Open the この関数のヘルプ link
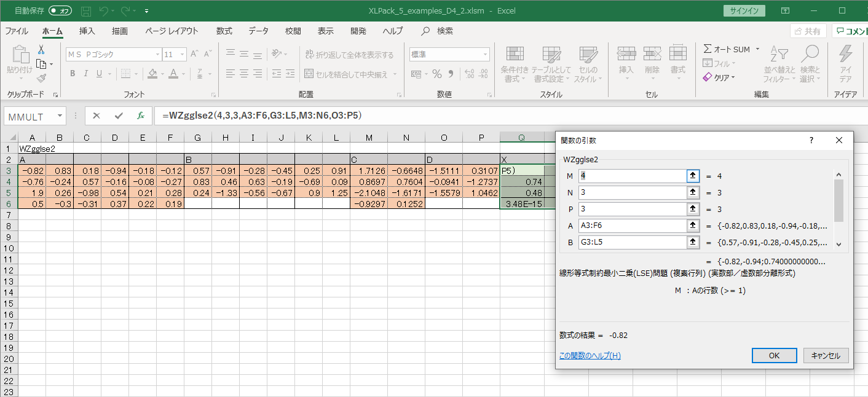868x397 pixels. [590, 355]
